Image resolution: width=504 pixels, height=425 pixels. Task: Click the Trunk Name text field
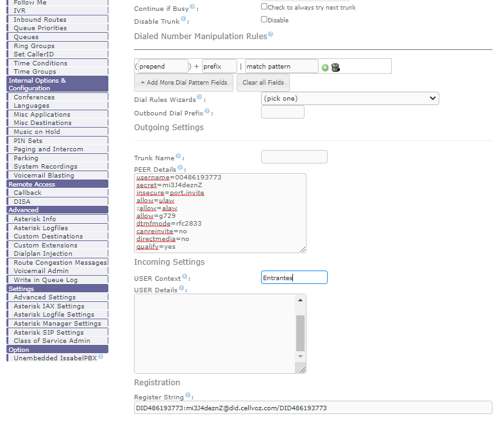click(x=294, y=157)
